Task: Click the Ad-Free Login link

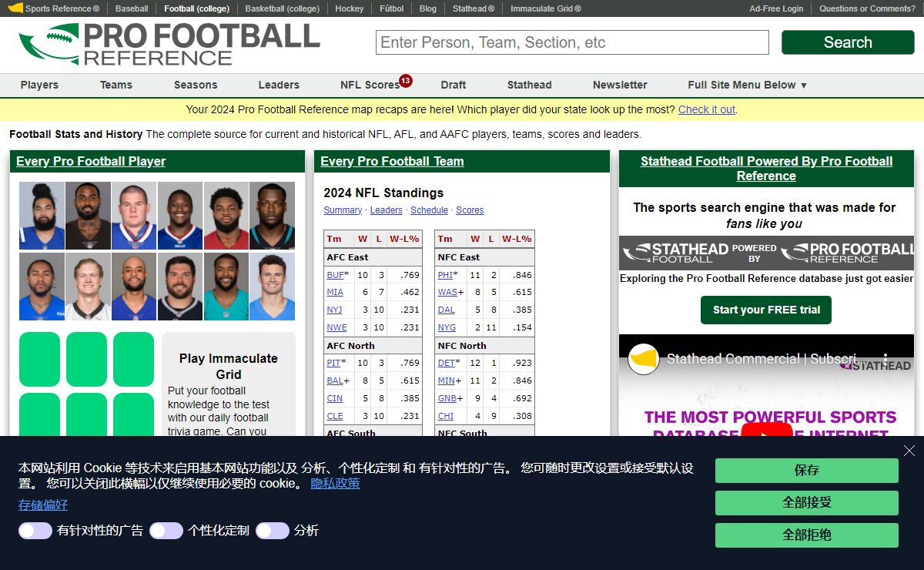Action: [776, 8]
